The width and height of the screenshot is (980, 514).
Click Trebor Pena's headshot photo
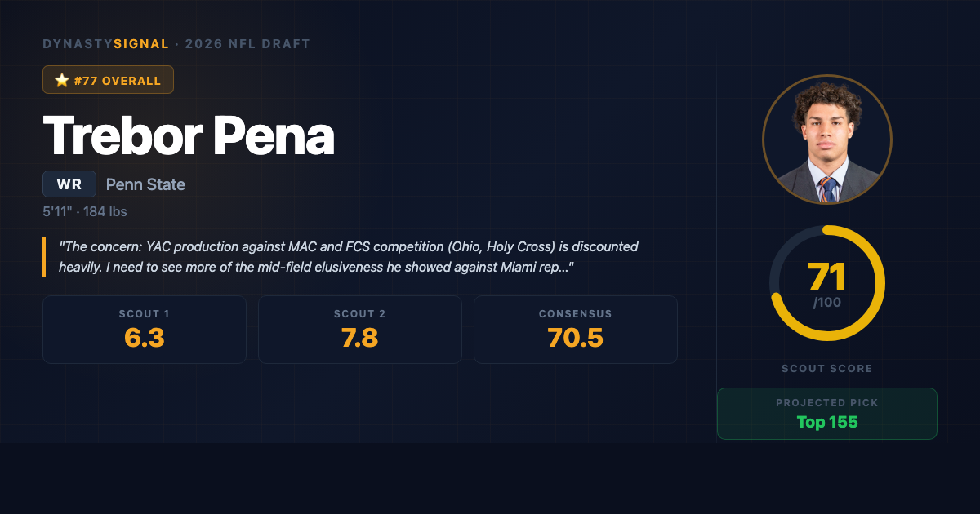827,140
